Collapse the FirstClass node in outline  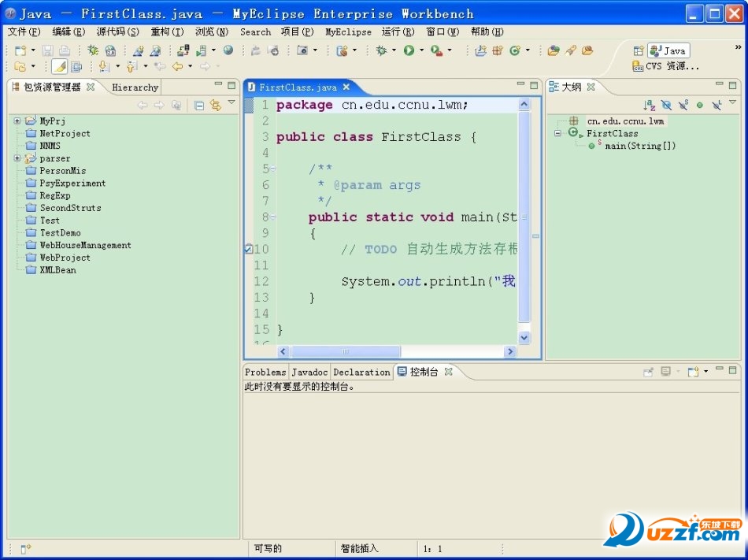coord(558,133)
